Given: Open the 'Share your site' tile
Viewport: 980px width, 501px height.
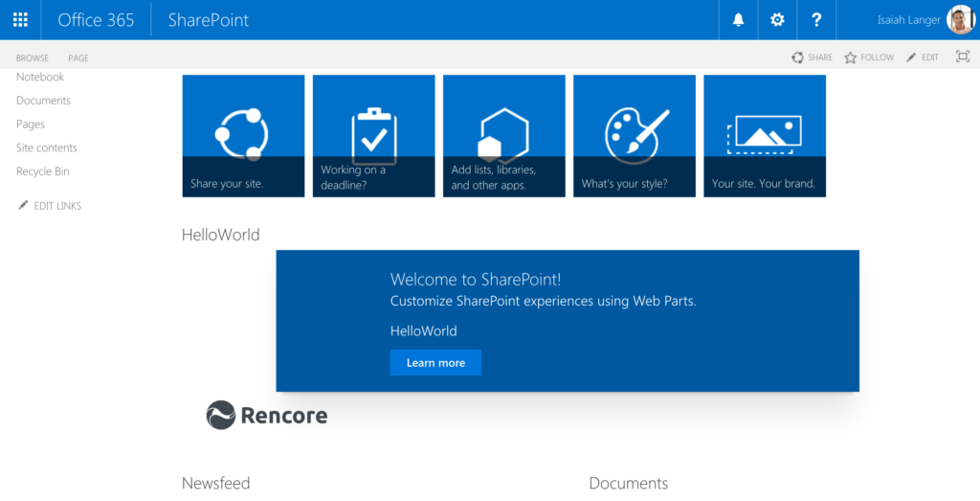Looking at the screenshot, I should (243, 136).
